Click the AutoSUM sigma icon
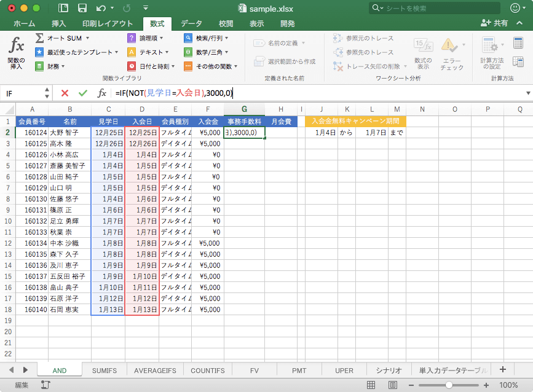Viewport: 533px width, 392px height. click(39, 38)
